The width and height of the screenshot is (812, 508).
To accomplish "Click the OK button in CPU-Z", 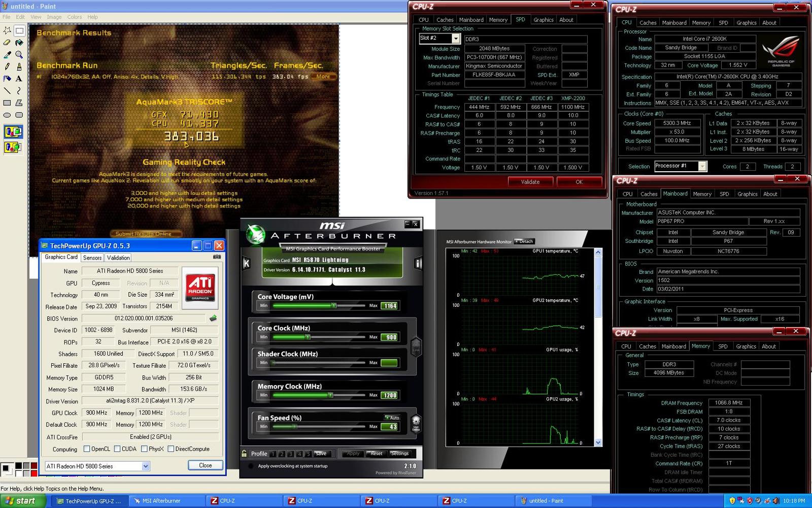I will point(579,182).
